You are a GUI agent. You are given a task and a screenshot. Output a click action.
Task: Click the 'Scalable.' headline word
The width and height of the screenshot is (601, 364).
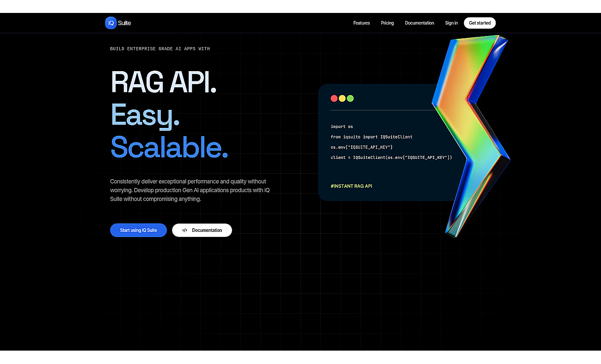click(x=169, y=147)
